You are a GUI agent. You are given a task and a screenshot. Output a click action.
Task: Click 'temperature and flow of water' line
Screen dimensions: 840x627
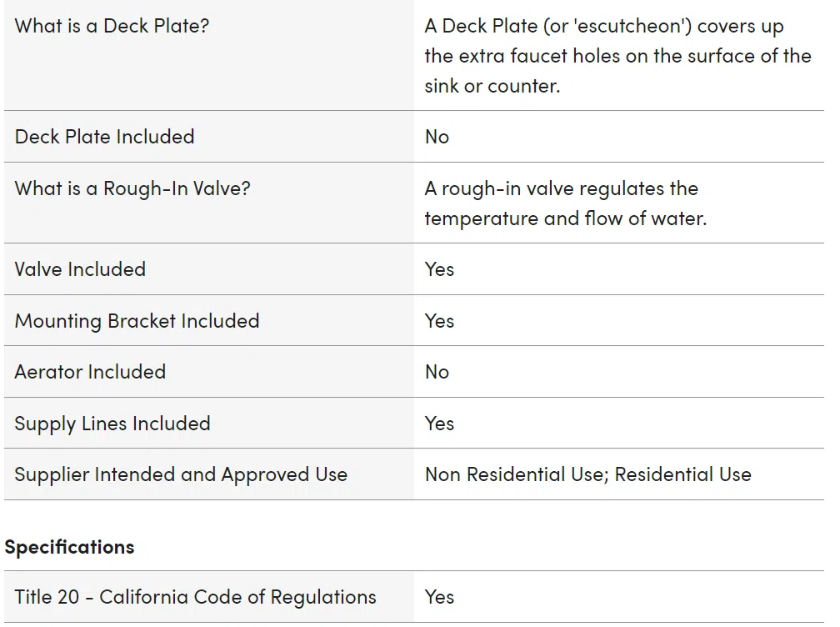566,218
